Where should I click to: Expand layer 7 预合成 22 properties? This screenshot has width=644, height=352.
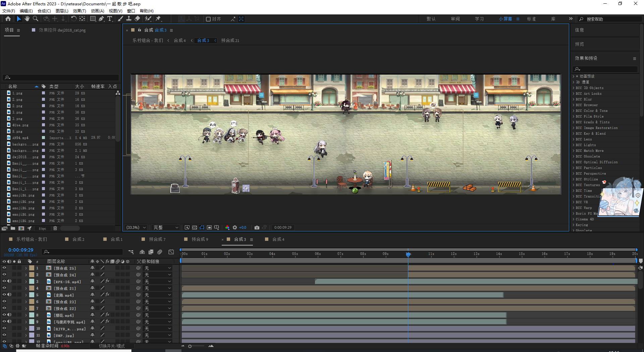[26, 308]
